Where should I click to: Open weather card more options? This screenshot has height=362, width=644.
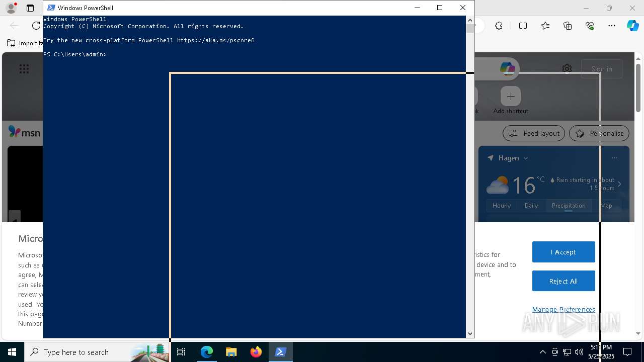(614, 158)
